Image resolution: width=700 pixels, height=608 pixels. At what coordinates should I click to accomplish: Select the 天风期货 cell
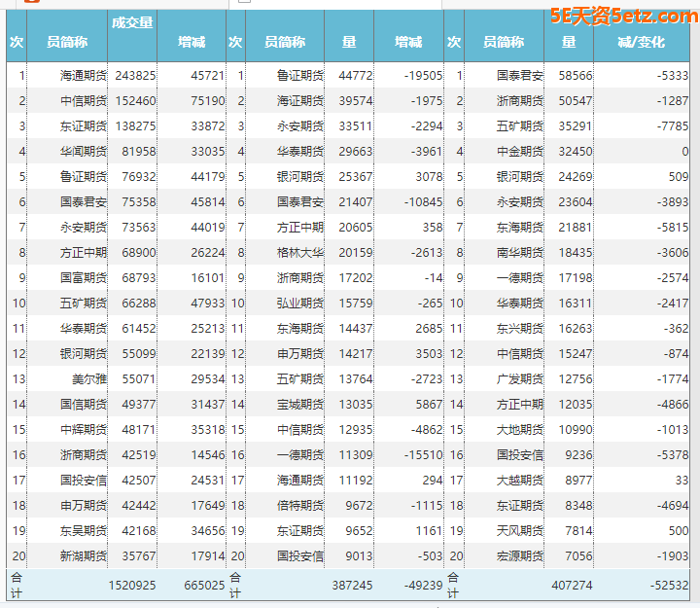point(519,530)
